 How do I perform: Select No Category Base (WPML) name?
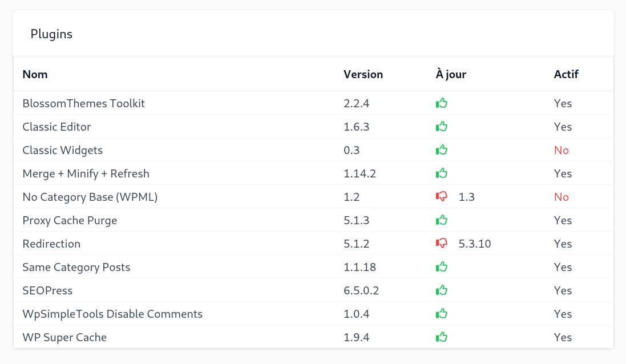(x=90, y=197)
